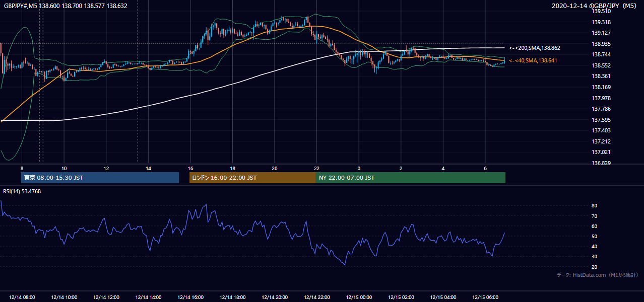Image resolution: width=644 pixels, height=302 pixels.
Task: Click the RSI(14) 53.4768 indicator label
Action: [22, 191]
